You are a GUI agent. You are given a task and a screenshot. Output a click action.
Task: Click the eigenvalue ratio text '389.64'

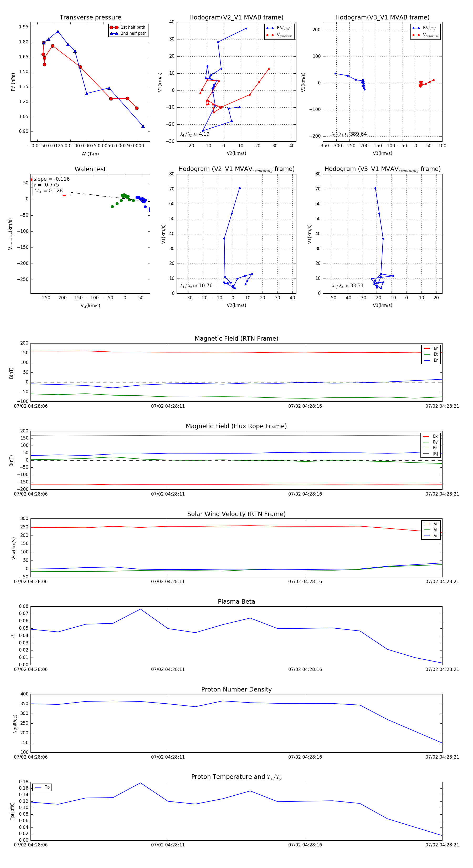click(x=358, y=134)
